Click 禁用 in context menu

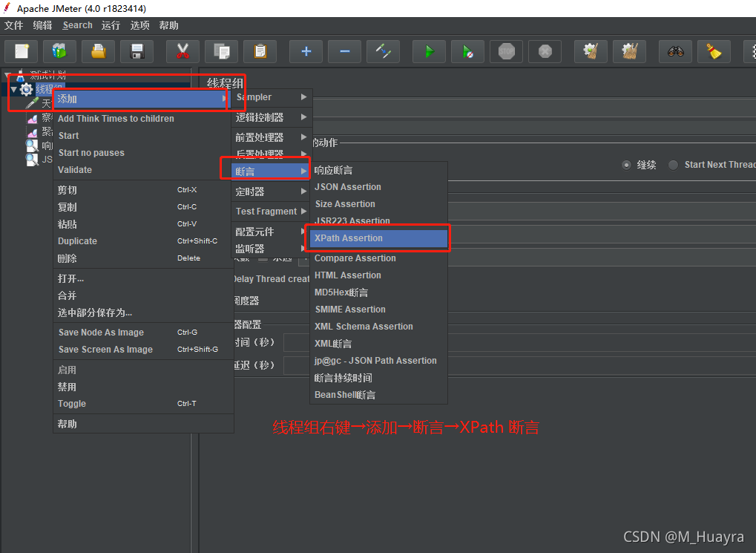tap(143, 387)
